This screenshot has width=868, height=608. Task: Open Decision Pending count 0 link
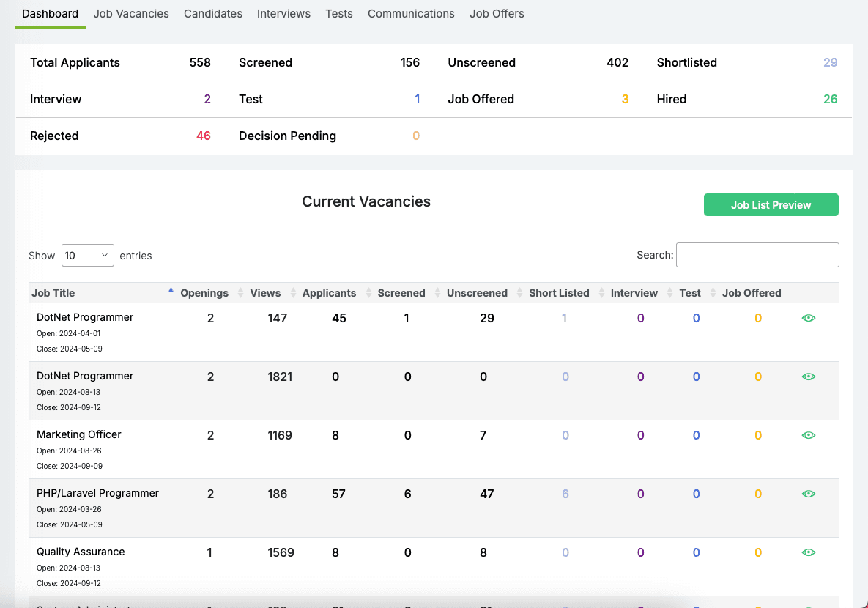tap(416, 136)
